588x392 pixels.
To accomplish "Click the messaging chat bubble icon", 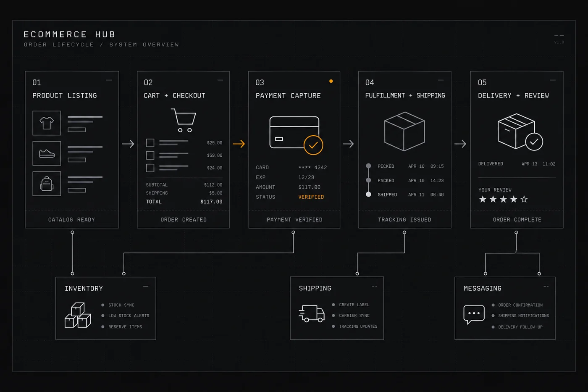I will click(474, 315).
